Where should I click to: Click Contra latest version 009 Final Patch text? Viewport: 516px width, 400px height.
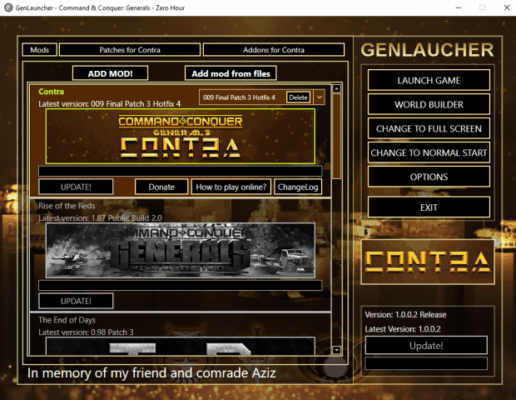pos(109,104)
